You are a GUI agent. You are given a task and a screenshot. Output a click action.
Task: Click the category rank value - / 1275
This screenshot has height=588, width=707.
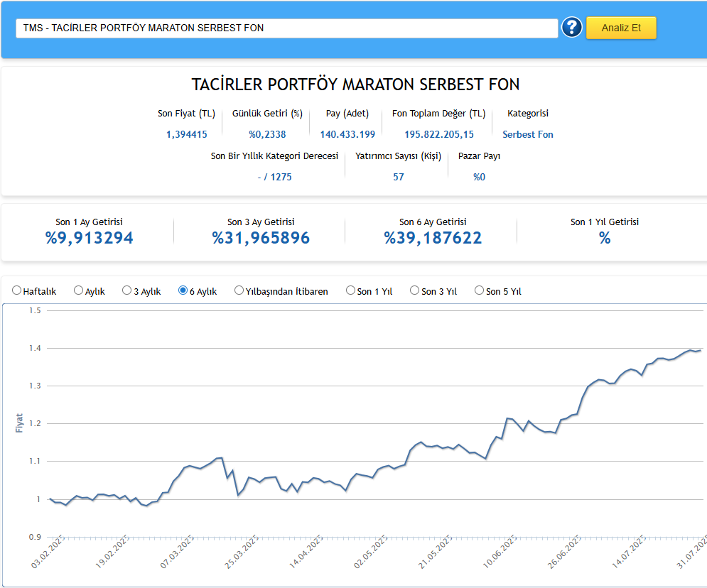coord(274,177)
